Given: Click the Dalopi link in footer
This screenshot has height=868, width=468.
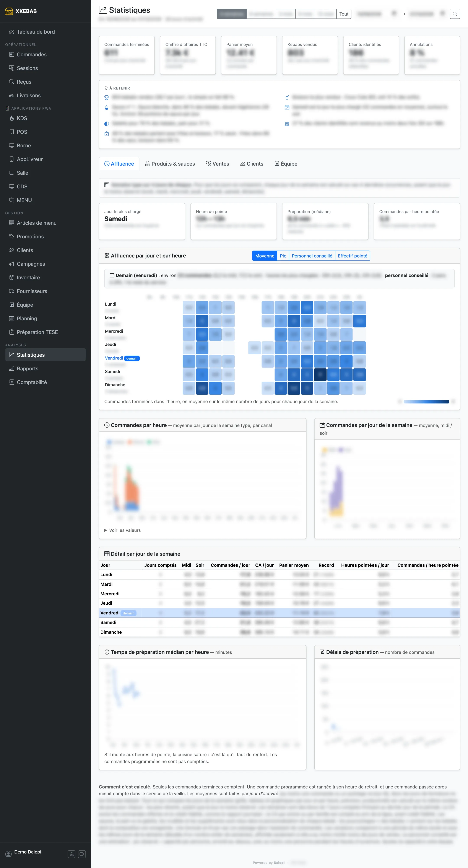Looking at the screenshot, I should 279,863.
